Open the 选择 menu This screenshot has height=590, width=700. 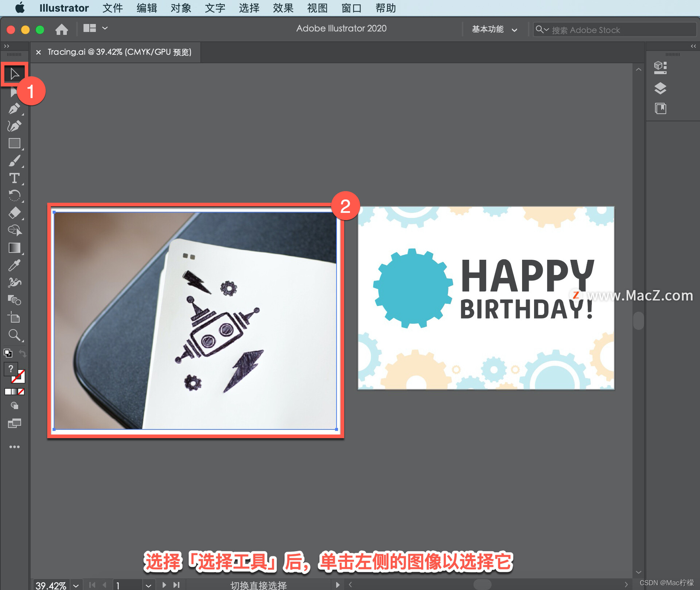click(249, 8)
